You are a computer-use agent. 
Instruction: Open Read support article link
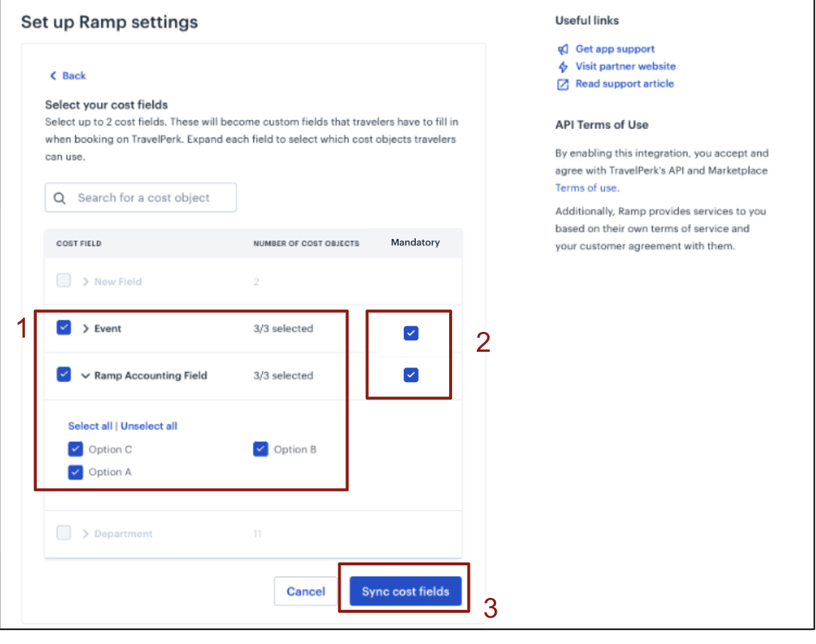tap(624, 84)
